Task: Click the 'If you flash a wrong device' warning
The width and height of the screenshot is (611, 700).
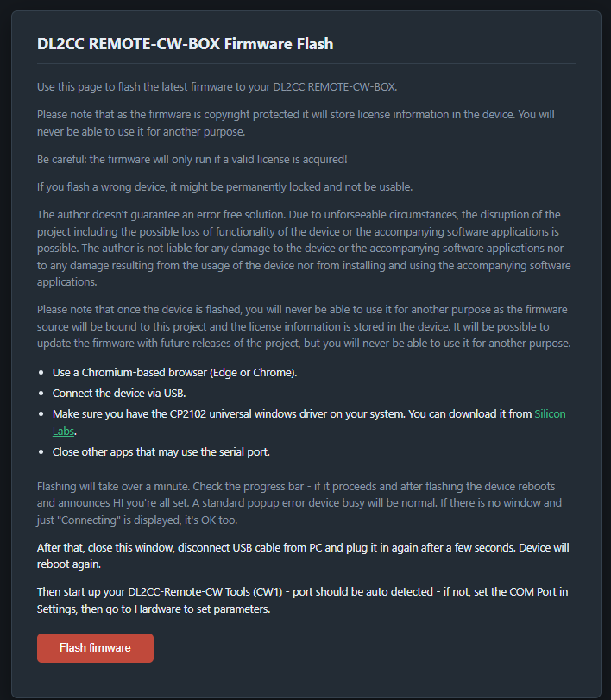Action: coord(224,186)
